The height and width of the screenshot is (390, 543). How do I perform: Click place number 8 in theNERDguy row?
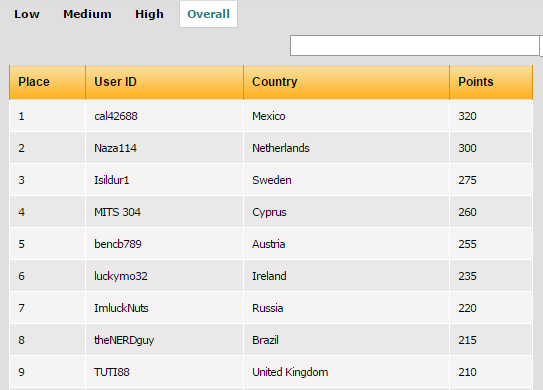pyautogui.click(x=21, y=340)
